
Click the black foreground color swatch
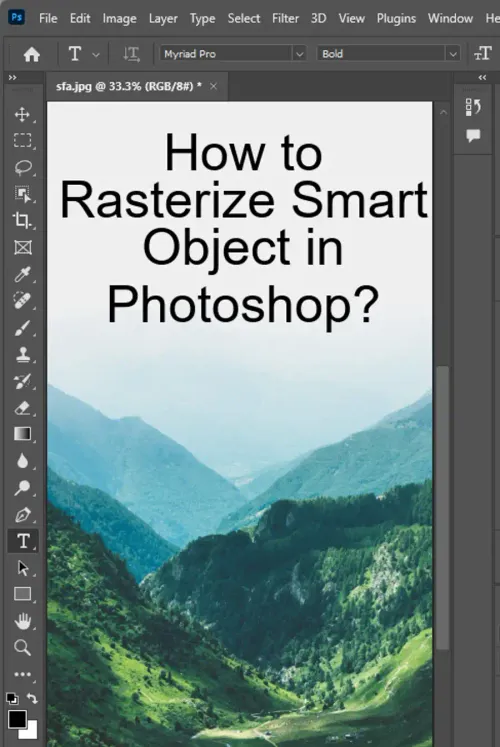16,719
